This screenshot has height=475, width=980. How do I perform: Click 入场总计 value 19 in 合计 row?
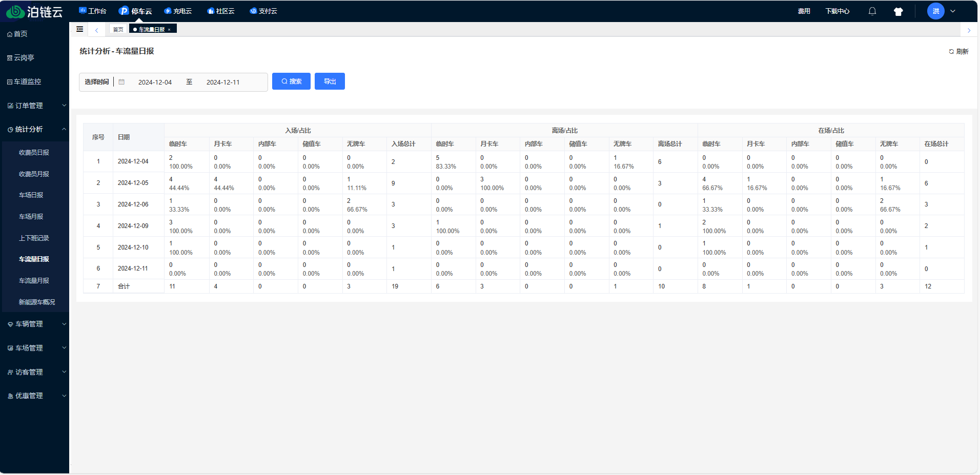click(x=395, y=286)
